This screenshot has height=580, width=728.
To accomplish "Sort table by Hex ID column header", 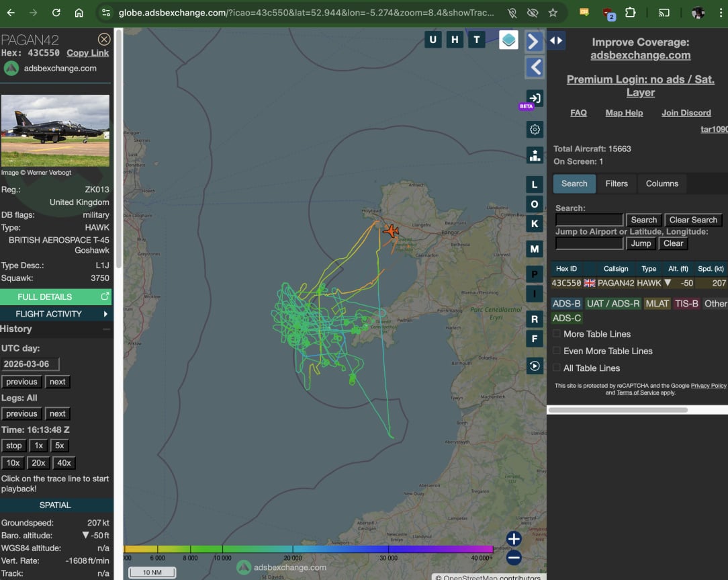I will (x=566, y=269).
